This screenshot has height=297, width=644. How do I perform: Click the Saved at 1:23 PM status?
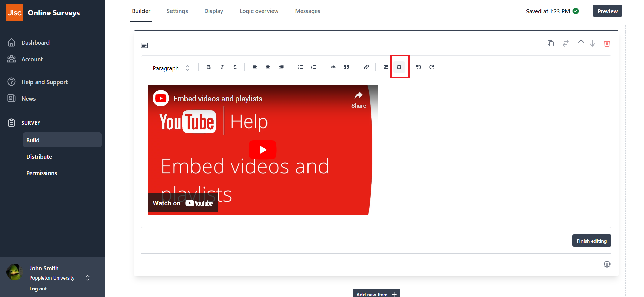pos(548,11)
